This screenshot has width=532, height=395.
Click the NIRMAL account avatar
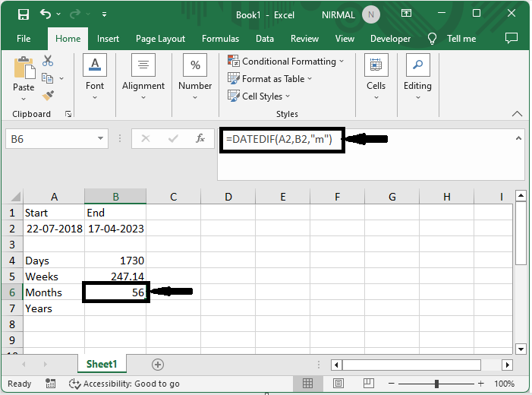point(371,14)
